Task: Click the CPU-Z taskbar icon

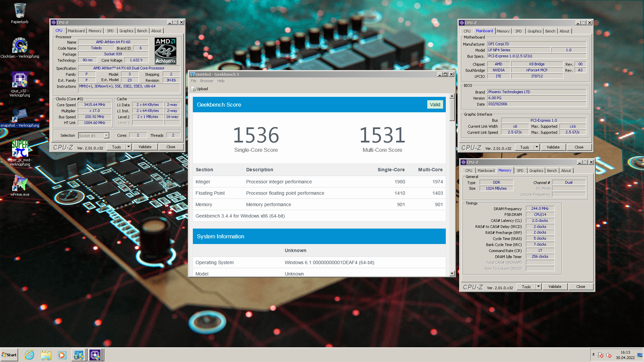Action: pyautogui.click(x=95, y=355)
